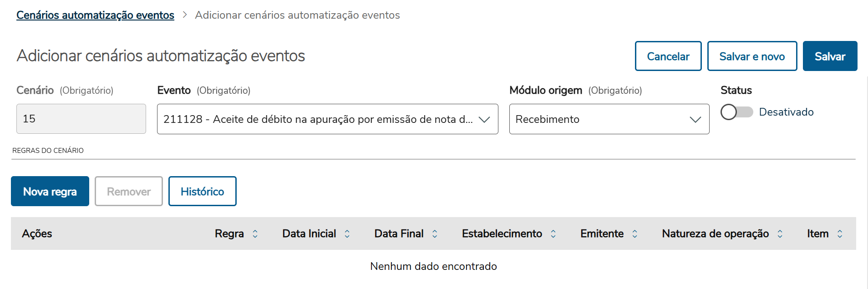Image resolution: width=868 pixels, height=289 pixels.
Task: Click the Data Final sort icon
Action: [435, 234]
